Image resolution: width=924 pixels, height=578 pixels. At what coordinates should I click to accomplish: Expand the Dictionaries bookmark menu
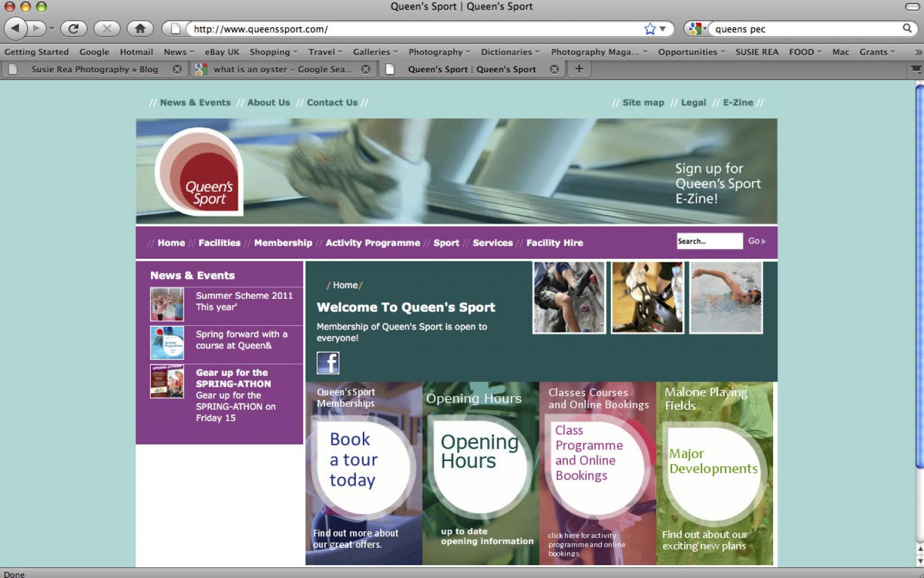pos(509,52)
